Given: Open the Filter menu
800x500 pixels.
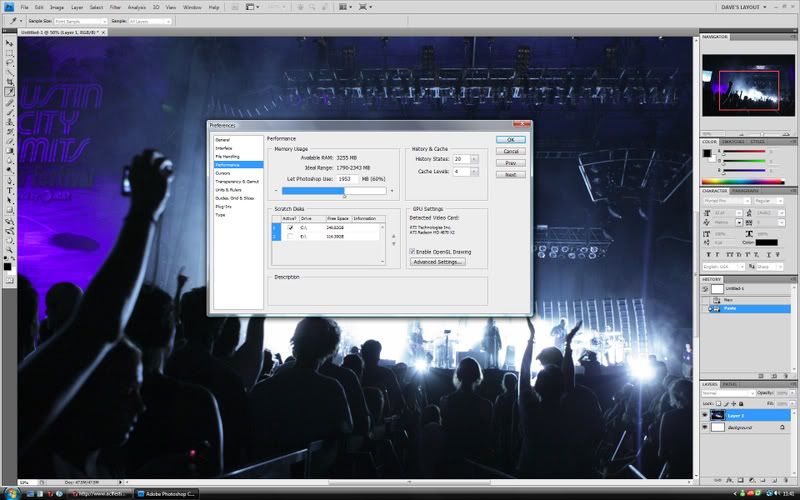Looking at the screenshot, I should [x=115, y=7].
